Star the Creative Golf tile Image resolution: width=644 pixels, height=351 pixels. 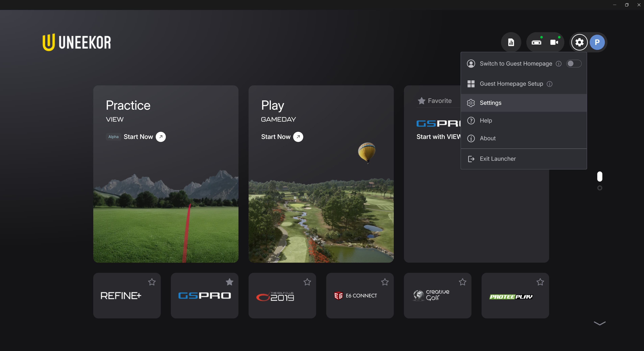pos(463,282)
